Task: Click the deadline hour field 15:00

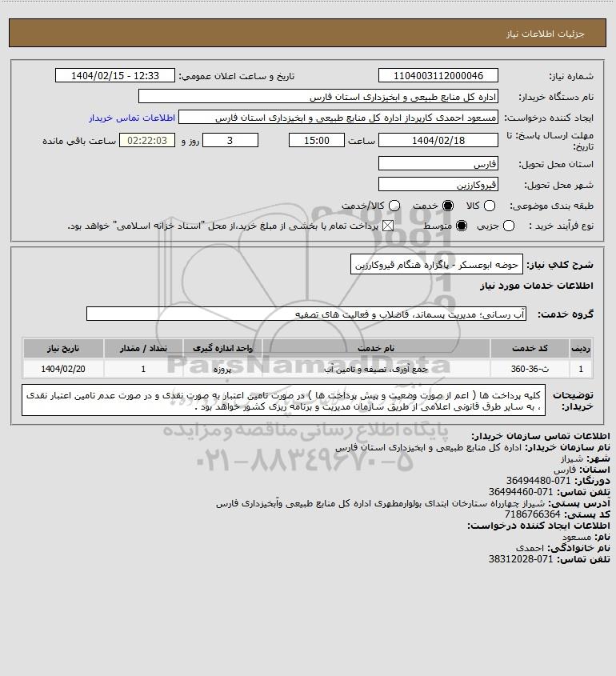Action: coord(317,140)
